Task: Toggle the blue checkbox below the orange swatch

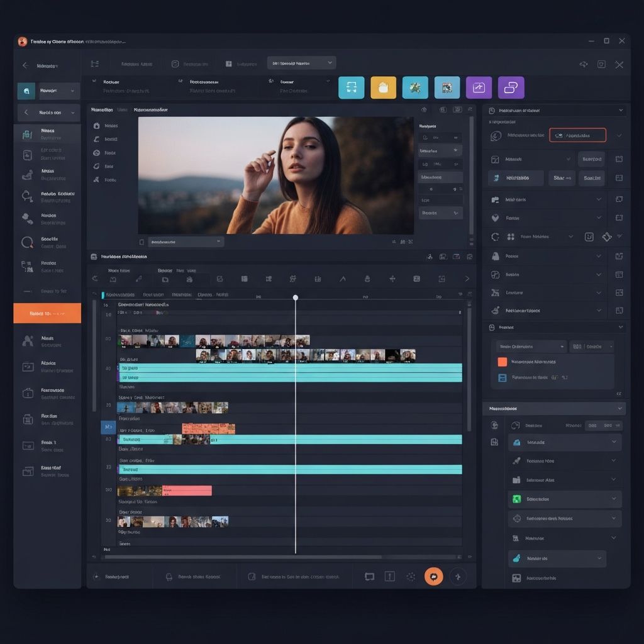Action: tap(502, 378)
